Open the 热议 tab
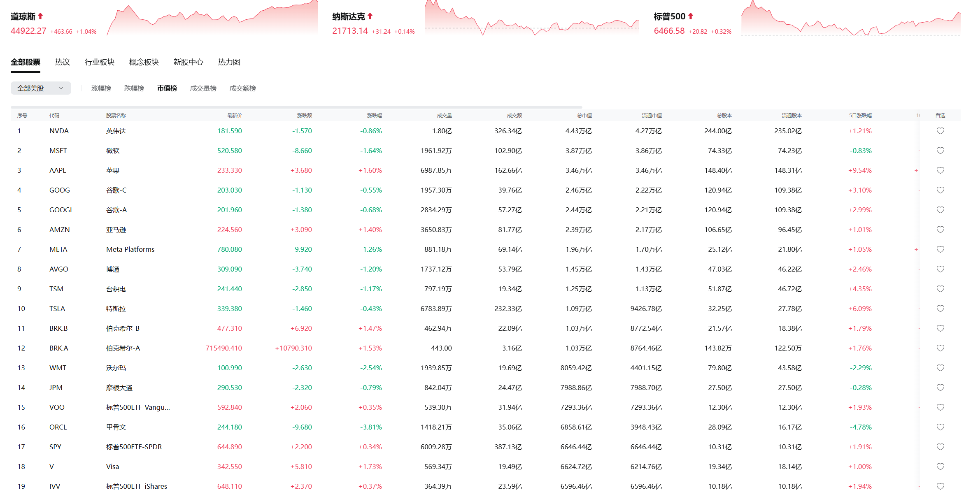This screenshot has width=980, height=490. click(x=63, y=62)
